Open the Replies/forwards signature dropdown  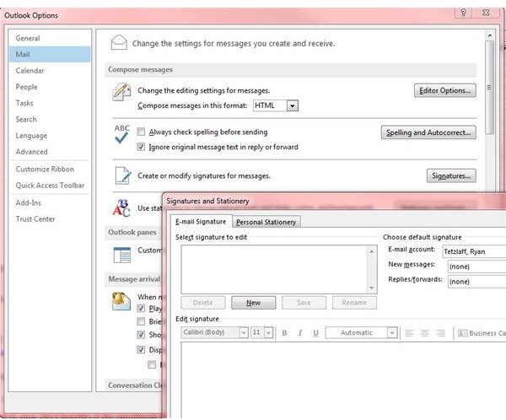tap(477, 282)
